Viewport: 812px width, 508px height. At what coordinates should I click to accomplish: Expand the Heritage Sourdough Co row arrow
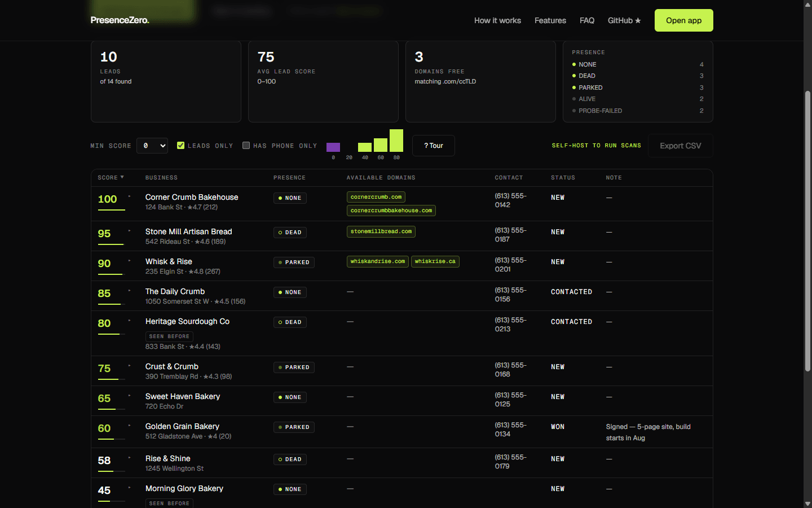129,321
